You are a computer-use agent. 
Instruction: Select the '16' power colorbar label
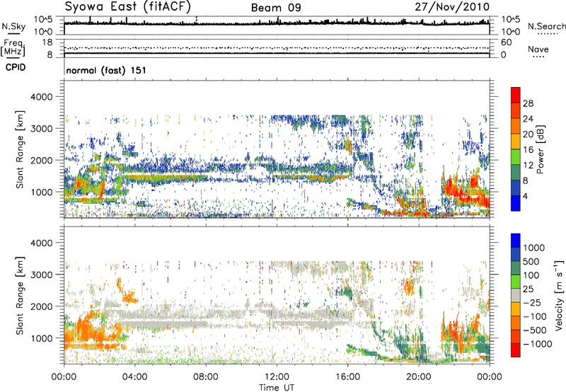[528, 150]
